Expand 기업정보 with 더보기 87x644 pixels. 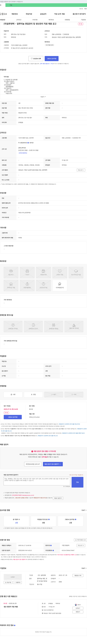pos(84,568)
